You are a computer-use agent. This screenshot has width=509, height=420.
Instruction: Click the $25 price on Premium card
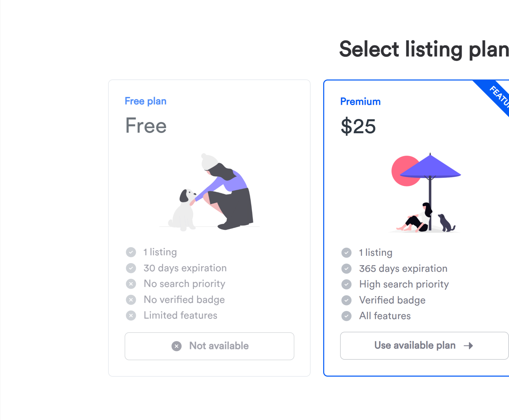point(358,126)
